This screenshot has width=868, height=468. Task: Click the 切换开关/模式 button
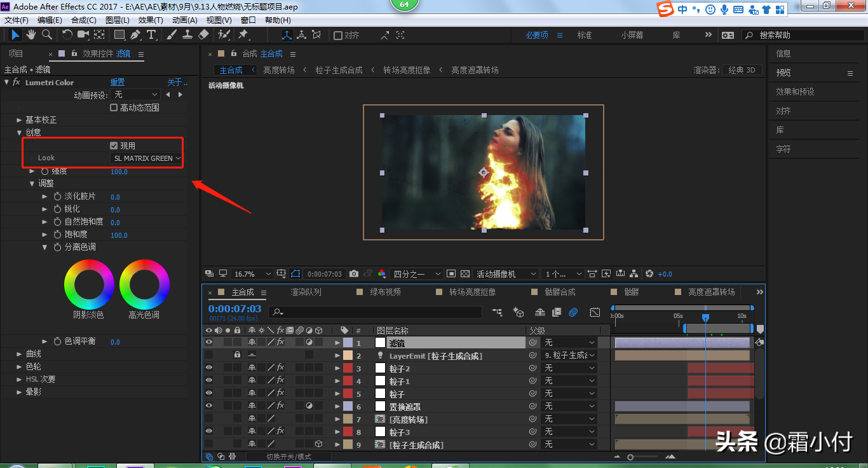click(x=288, y=457)
